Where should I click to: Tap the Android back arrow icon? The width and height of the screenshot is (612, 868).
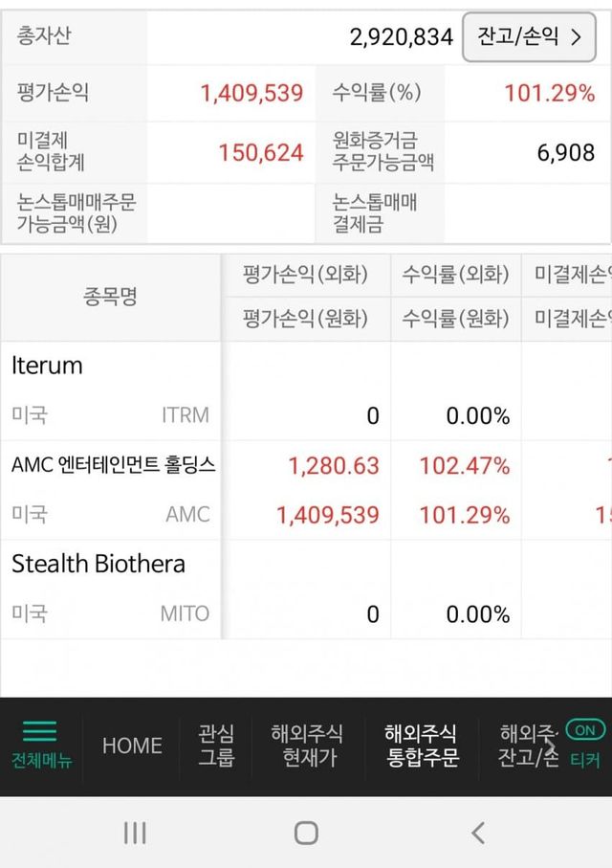[478, 833]
